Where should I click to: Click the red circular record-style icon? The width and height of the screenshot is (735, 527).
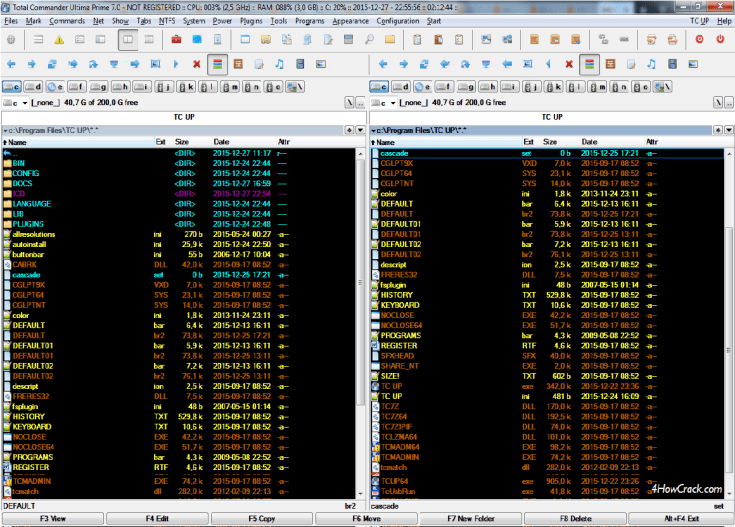(x=699, y=40)
